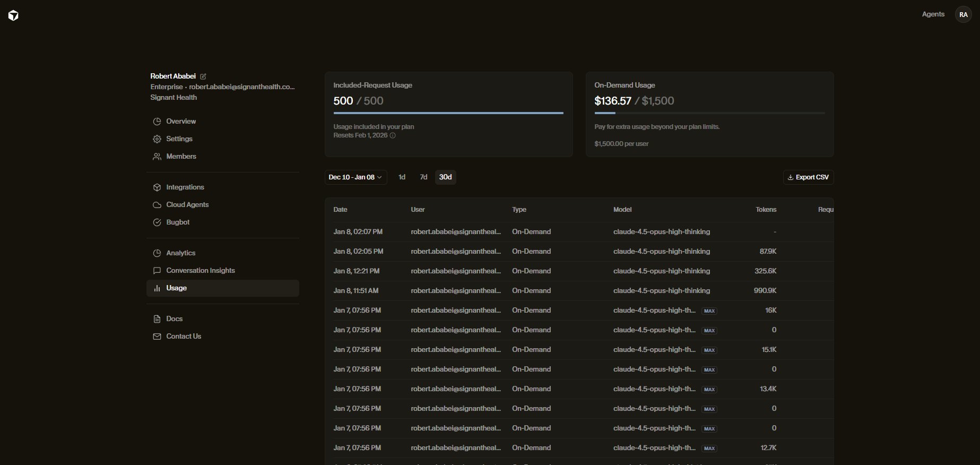Open the Bugbot page
980x465 pixels.
tap(178, 222)
